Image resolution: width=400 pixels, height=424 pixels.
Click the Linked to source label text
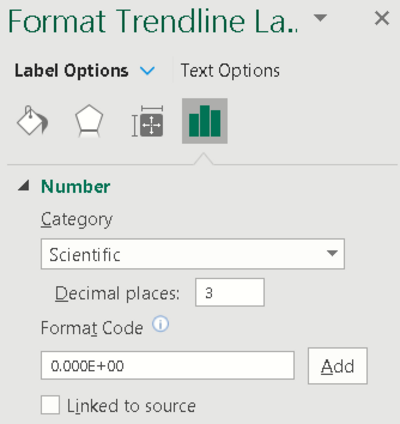131,406
